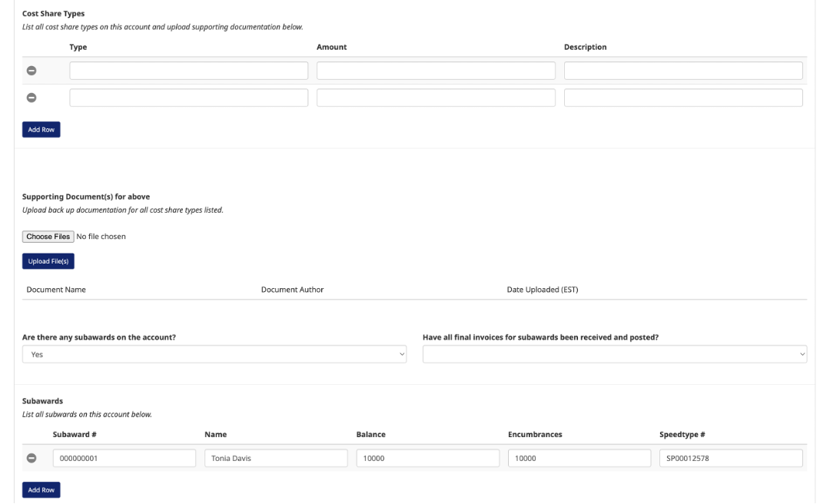Remove the second cost share row

[x=32, y=98]
